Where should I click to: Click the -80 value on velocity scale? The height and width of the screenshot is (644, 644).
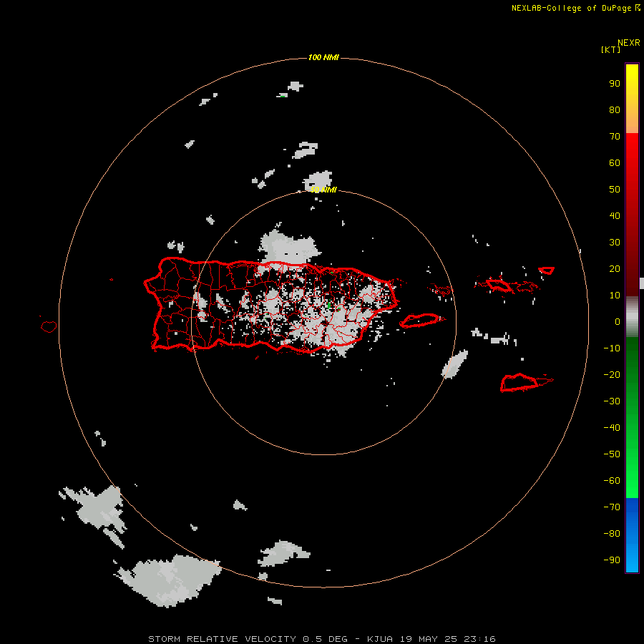[612, 534]
